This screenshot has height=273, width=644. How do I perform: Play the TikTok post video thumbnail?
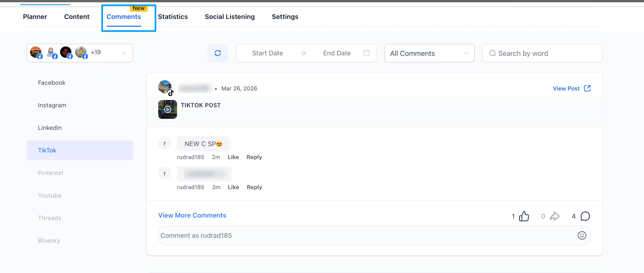168,109
